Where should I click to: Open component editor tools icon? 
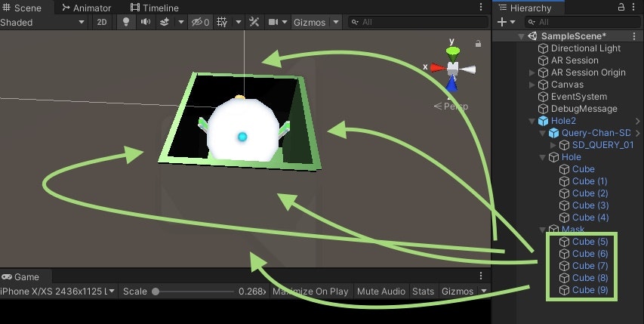coord(254,22)
